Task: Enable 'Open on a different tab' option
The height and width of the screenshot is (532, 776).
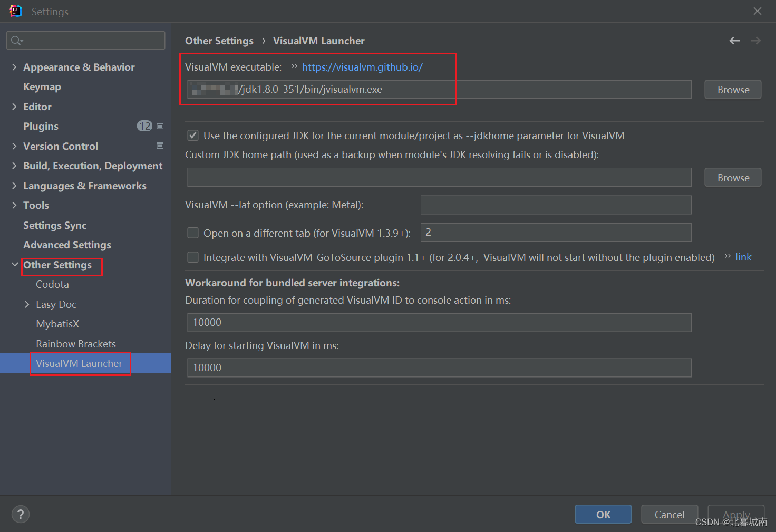Action: [193, 233]
